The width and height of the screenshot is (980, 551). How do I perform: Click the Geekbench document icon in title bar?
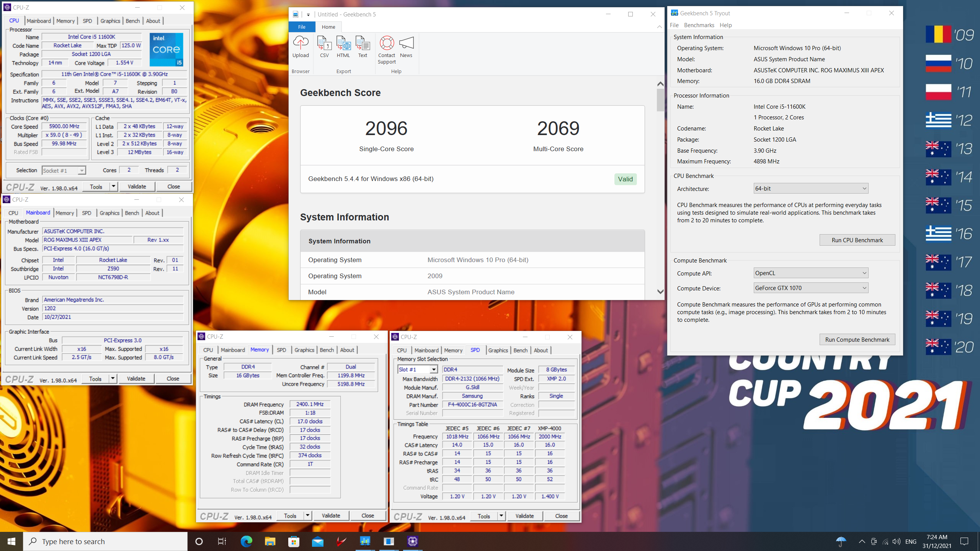296,15
